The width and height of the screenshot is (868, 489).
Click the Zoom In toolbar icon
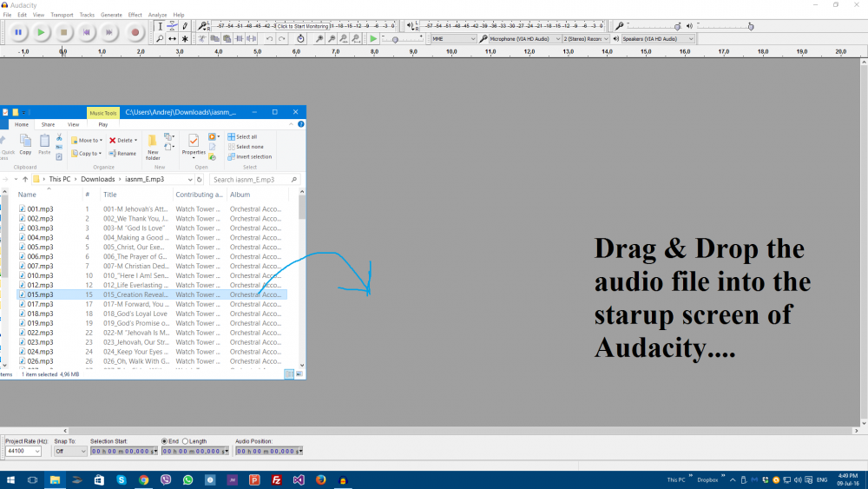319,39
